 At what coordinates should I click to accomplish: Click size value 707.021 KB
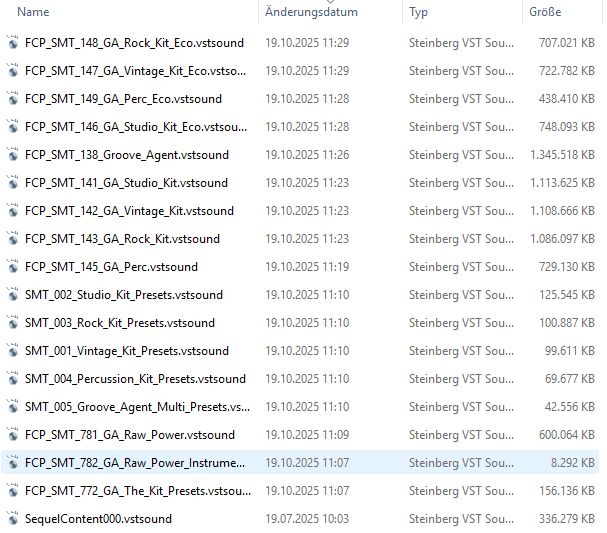567,43
